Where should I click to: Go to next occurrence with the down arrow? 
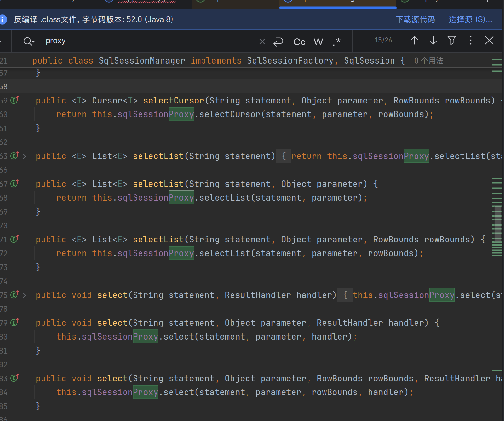(433, 40)
